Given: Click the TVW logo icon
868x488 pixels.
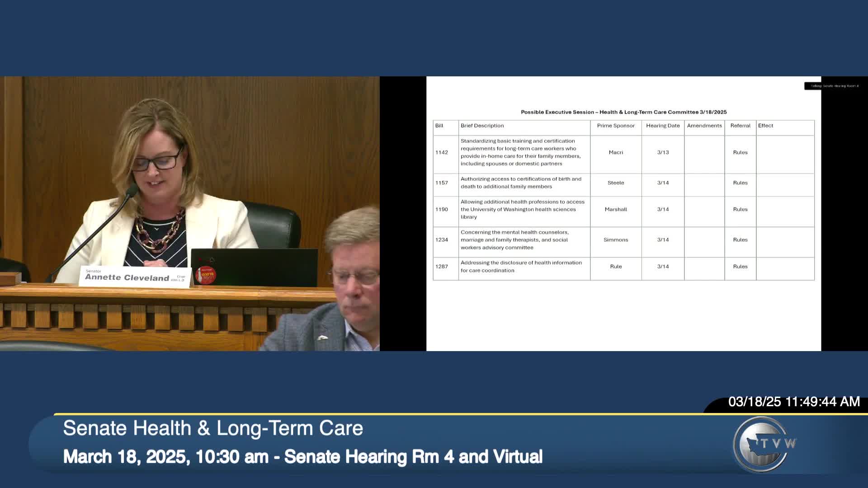Looking at the screenshot, I should click(764, 444).
